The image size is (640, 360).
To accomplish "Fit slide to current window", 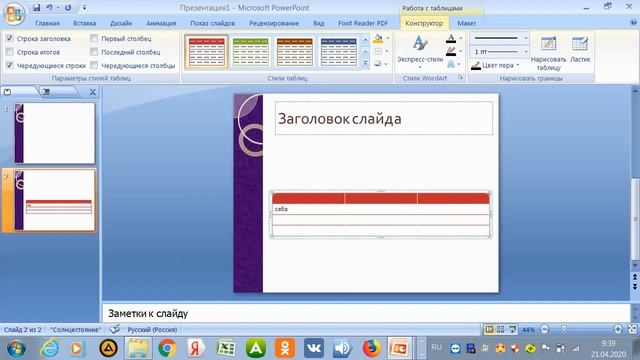I will click(633, 329).
